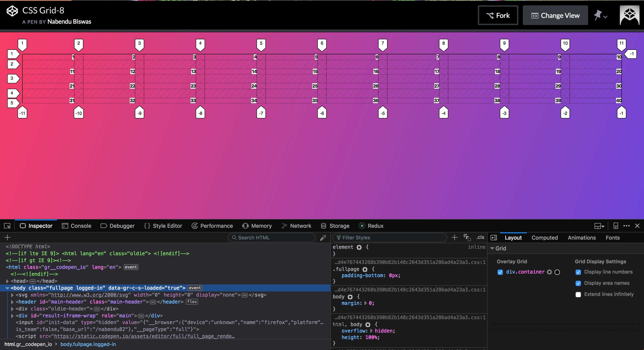Switch to the Inspector tab
The width and height of the screenshot is (644, 350).
36,226
